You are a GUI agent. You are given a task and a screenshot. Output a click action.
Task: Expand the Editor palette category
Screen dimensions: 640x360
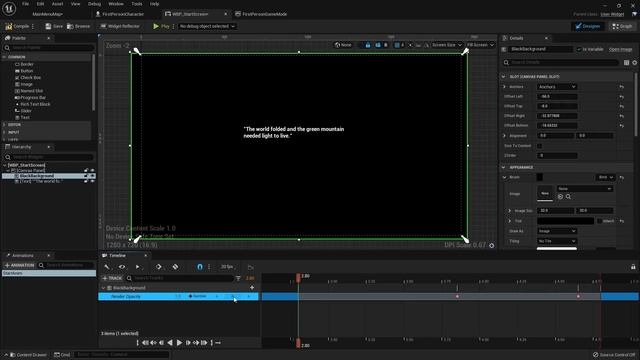4,124
